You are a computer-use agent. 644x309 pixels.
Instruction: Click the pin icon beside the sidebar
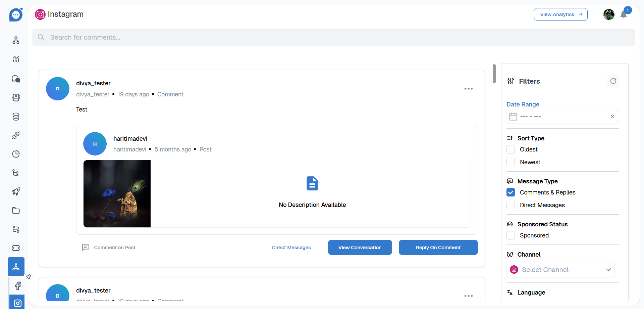29,277
